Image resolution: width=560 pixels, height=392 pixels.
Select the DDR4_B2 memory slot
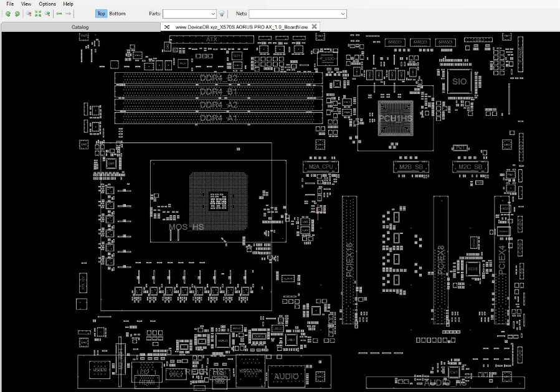coord(219,78)
